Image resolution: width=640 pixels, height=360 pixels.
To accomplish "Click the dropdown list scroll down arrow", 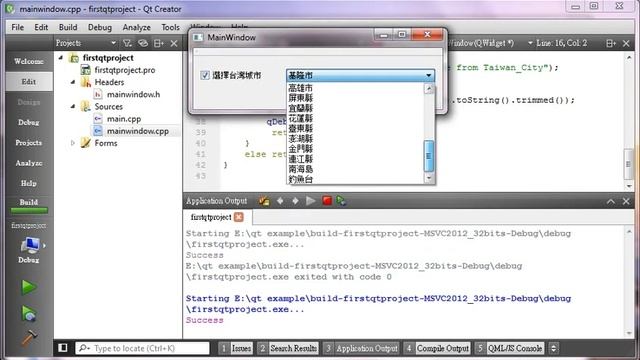I will click(429, 178).
